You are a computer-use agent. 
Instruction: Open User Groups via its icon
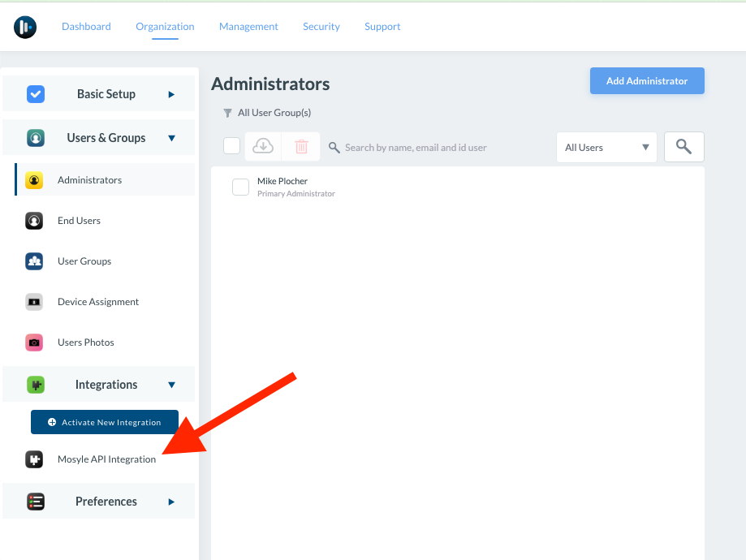35,261
